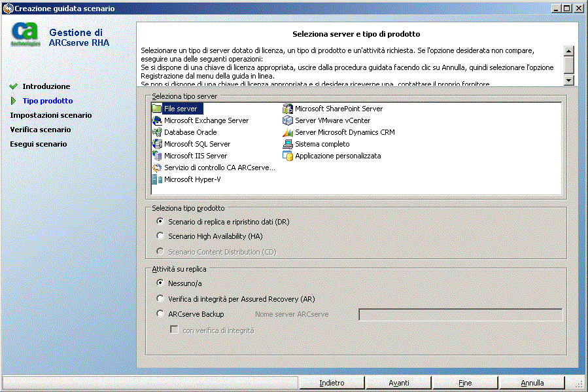Open Esegui scenario wizard step
The image size is (588, 392).
pos(39,144)
